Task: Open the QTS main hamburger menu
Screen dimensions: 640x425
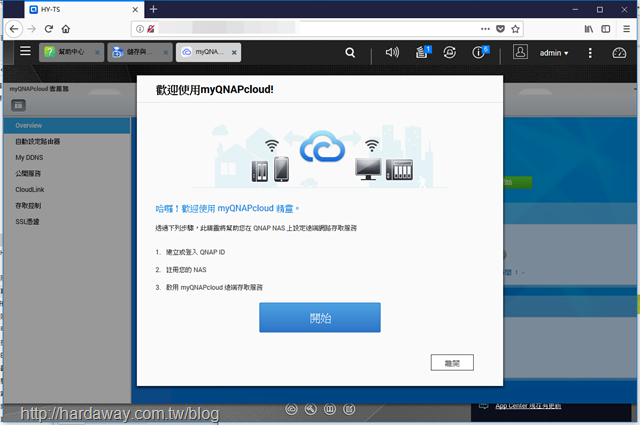Action: 25,51
